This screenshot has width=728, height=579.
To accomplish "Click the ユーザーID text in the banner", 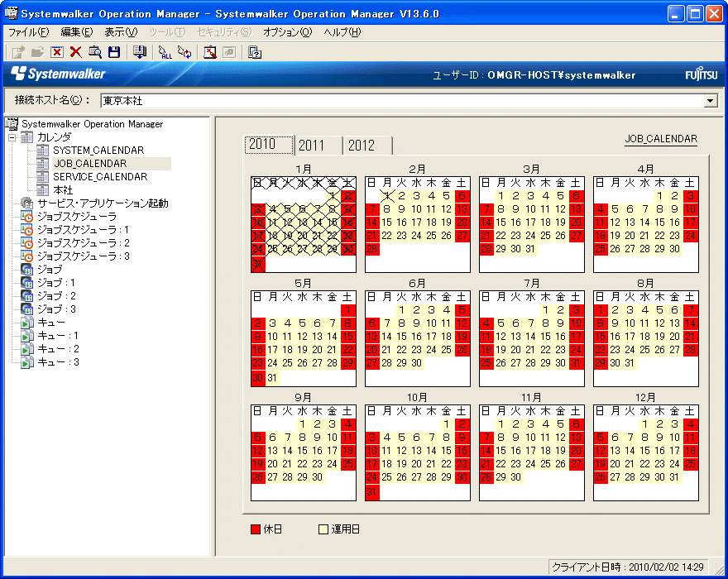I will coord(534,75).
